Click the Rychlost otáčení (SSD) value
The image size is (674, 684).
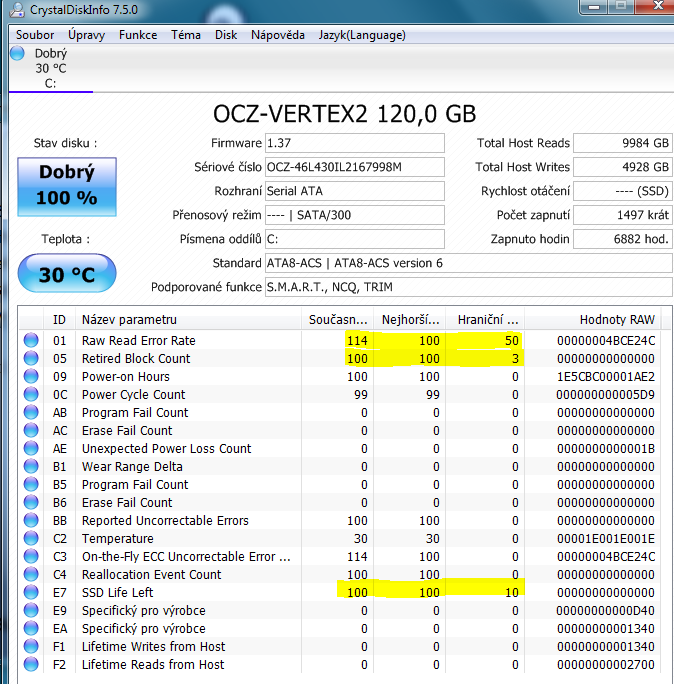pyautogui.click(x=623, y=191)
